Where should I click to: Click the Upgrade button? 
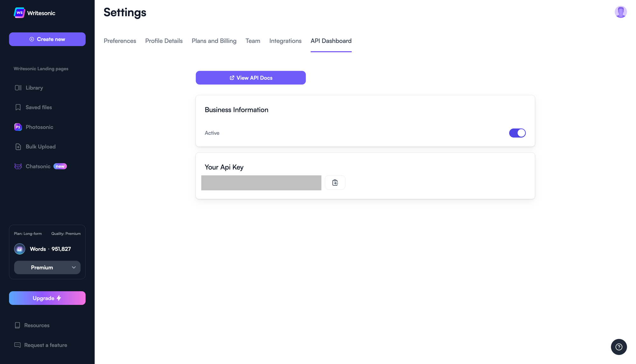(47, 298)
